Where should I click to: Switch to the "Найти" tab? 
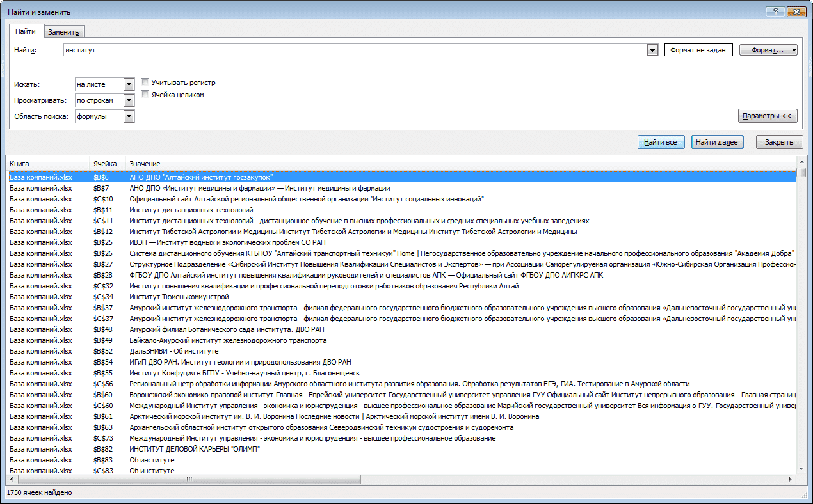pyautogui.click(x=26, y=31)
